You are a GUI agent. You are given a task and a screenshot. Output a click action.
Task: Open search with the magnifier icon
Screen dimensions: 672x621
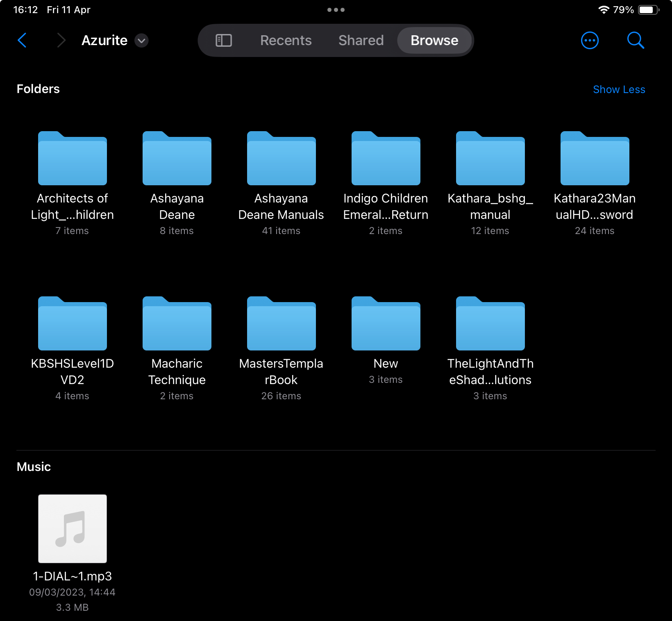click(x=636, y=40)
